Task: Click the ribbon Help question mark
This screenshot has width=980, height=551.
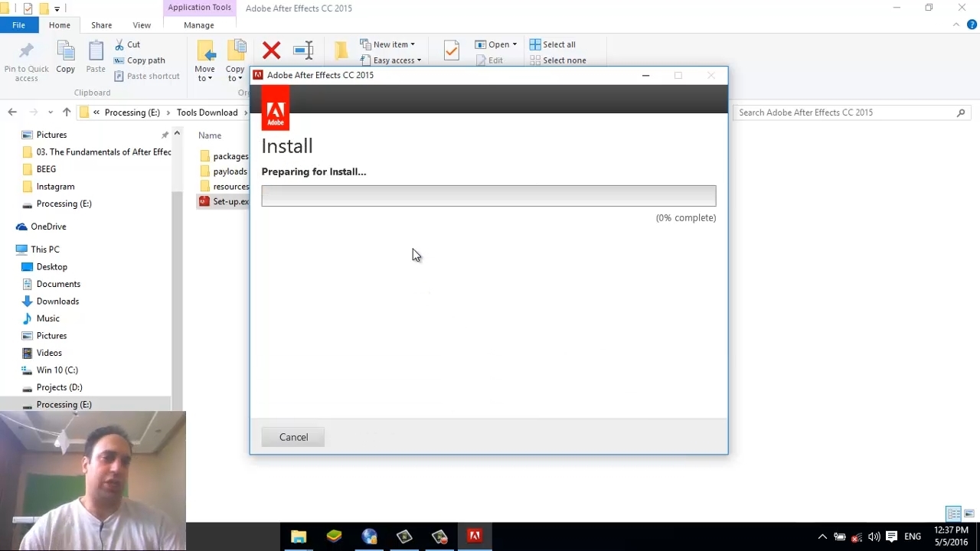Action: pos(972,25)
